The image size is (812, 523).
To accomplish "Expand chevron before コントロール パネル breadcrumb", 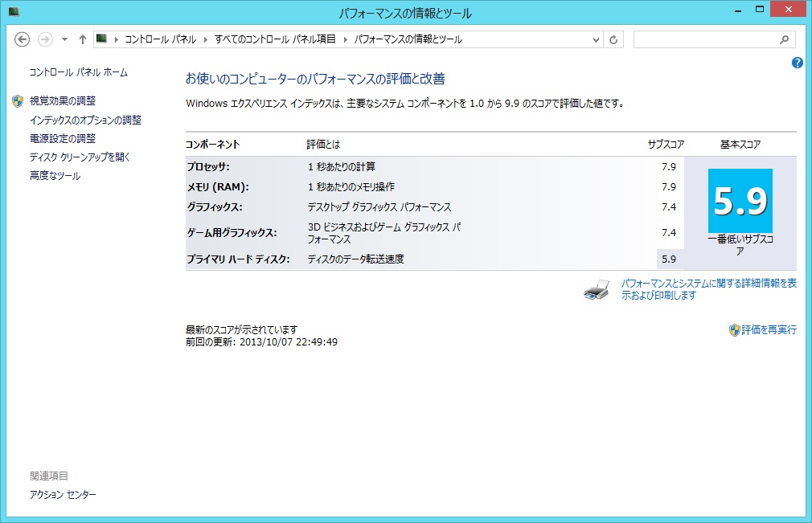I will pos(116,39).
